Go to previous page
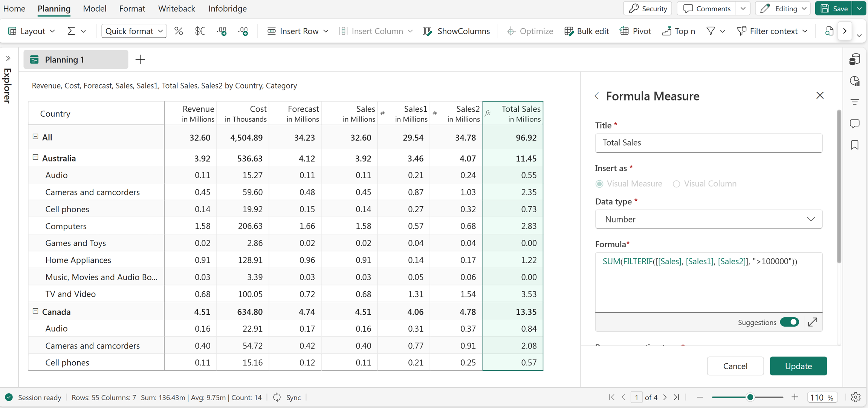The width and height of the screenshot is (868, 408). pos(623,397)
